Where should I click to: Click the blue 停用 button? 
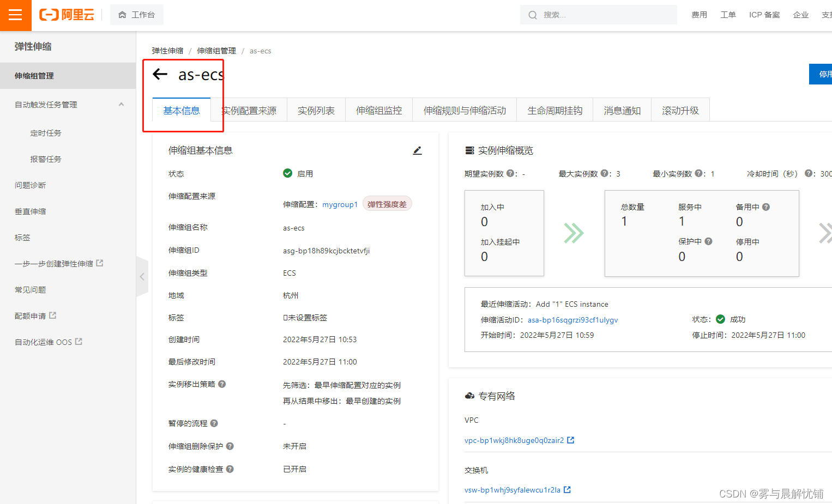tap(821, 74)
